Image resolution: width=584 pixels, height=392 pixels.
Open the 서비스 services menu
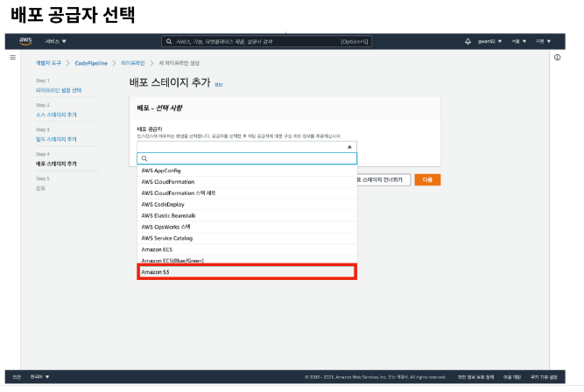55,41
